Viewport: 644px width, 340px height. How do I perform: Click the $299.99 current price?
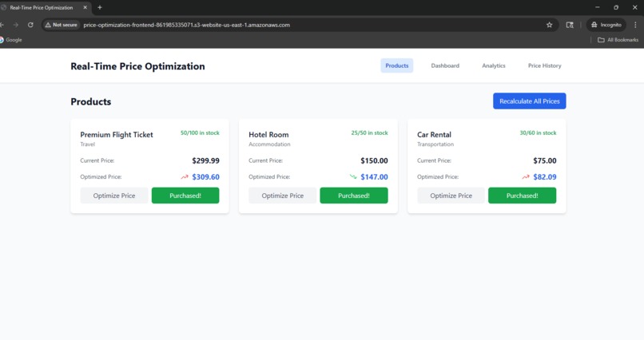pos(206,160)
